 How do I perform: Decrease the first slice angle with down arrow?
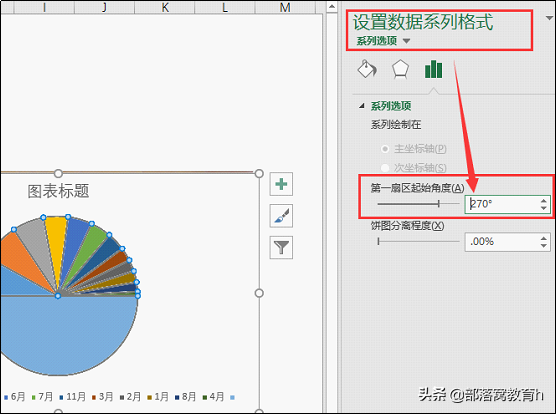[544, 208]
